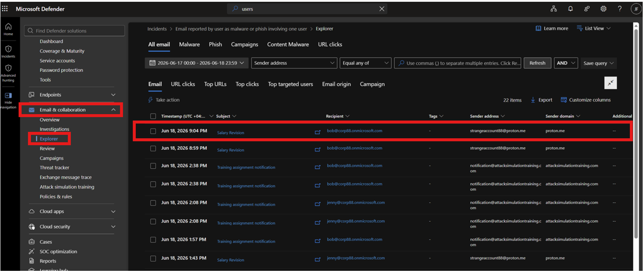Image resolution: width=644 pixels, height=273 pixels.
Task: Switch to the Phish tab
Action: pos(215,44)
